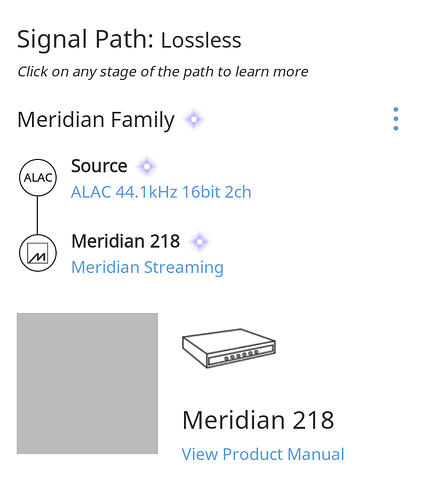Select the Meridian Family zone name
The width and height of the screenshot is (443, 500).
point(96,120)
